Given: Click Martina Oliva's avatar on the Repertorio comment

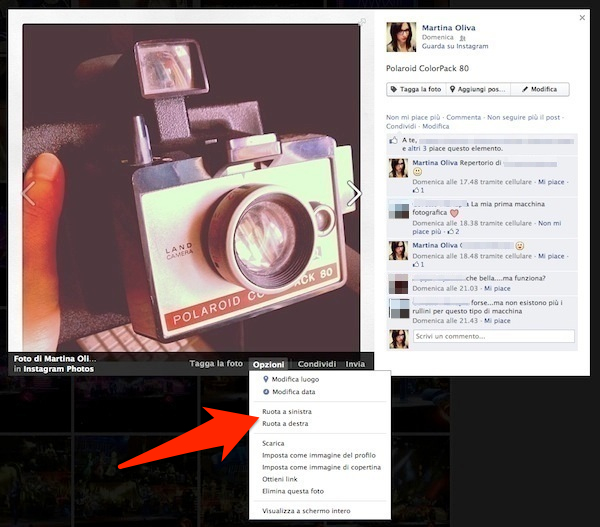Looking at the screenshot, I should [398, 168].
